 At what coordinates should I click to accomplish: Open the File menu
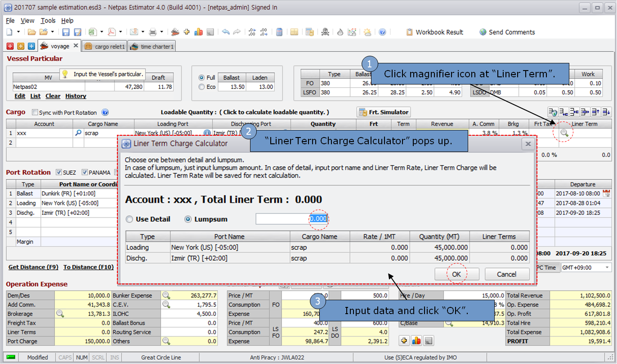point(10,21)
